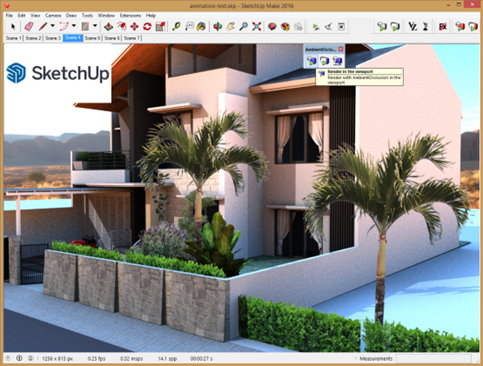The width and height of the screenshot is (483, 366).
Task: Close the AmbientOcclusion floating toolbar
Action: [x=341, y=49]
